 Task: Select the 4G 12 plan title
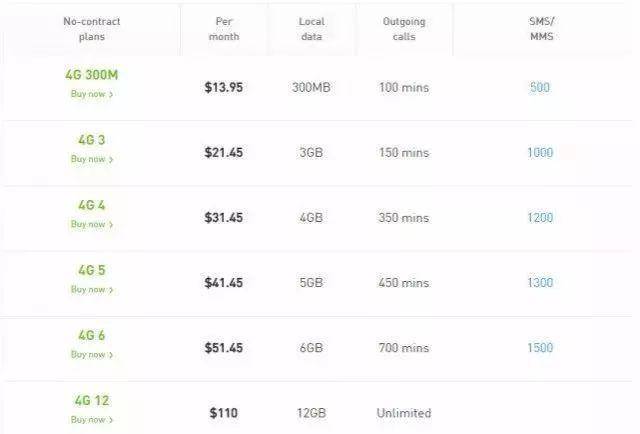click(91, 401)
